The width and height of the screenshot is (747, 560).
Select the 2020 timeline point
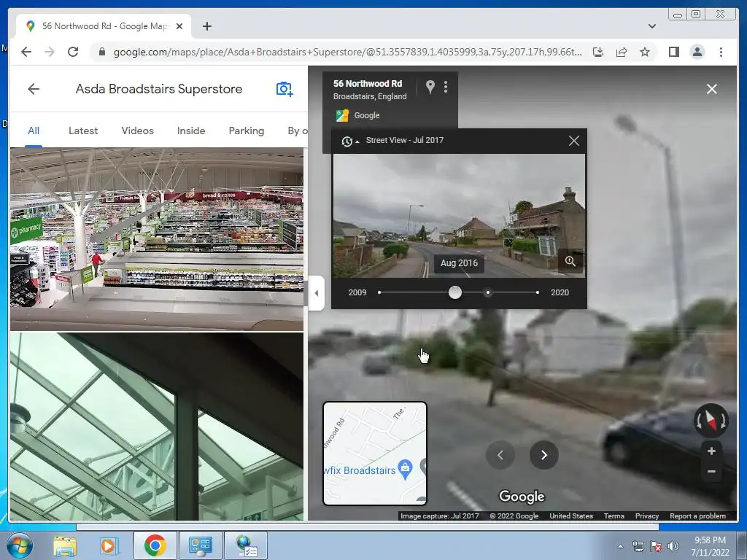pyautogui.click(x=538, y=292)
